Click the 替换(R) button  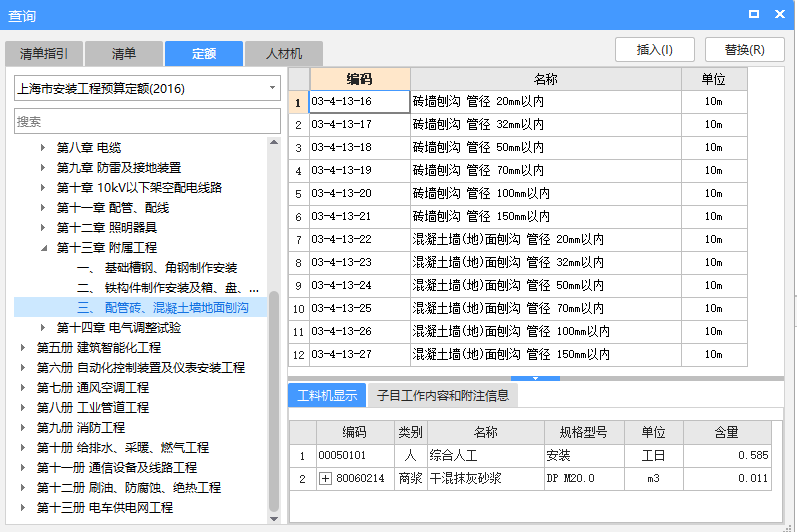coord(745,50)
